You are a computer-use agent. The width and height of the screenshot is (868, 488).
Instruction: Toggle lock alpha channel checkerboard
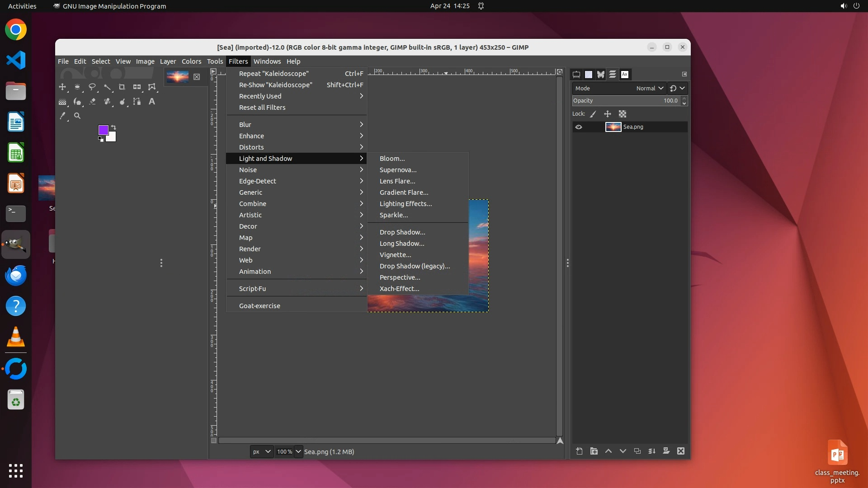point(623,114)
